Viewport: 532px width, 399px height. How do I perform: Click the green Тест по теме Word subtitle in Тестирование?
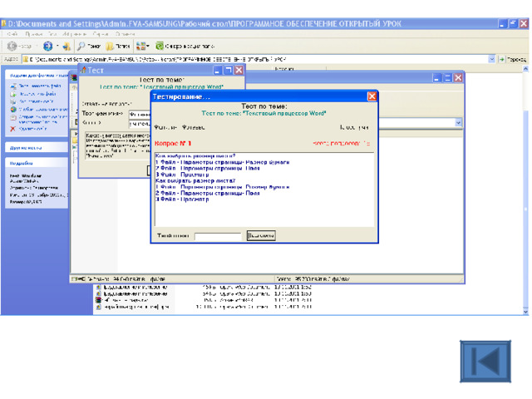264,113
